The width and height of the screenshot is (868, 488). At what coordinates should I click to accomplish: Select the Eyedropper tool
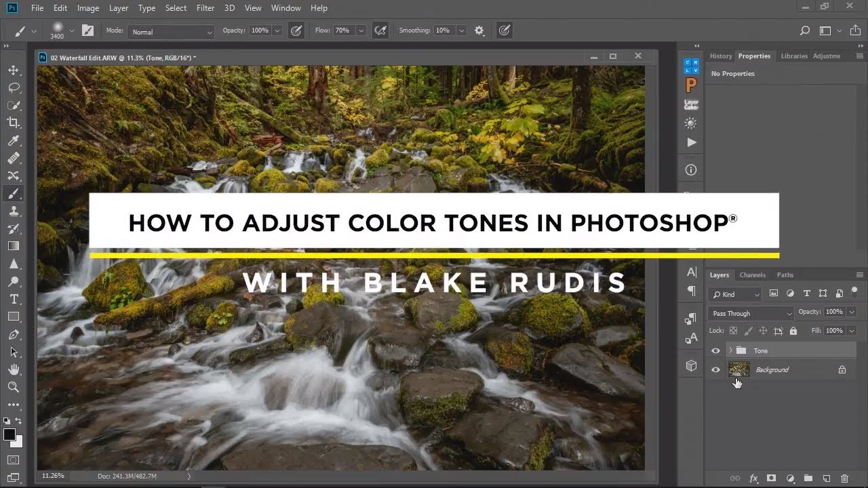13,141
